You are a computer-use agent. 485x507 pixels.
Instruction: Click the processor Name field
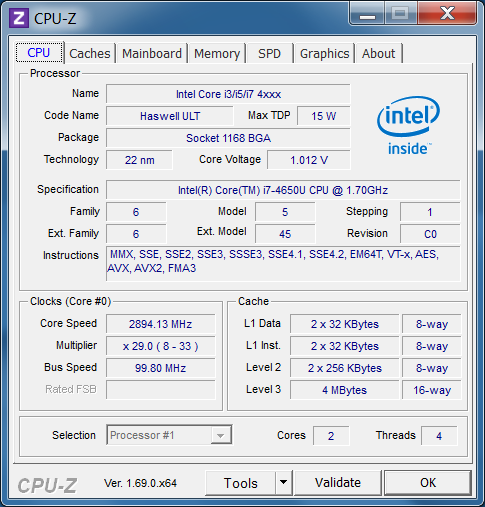[228, 94]
